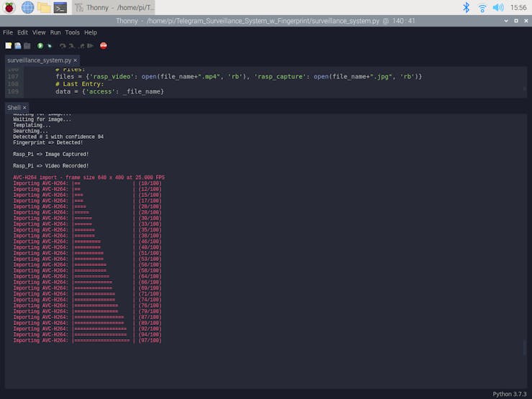Screen dimensions: 532x399
Task: Click the 'Templating...' shell line
Action: tap(32, 125)
